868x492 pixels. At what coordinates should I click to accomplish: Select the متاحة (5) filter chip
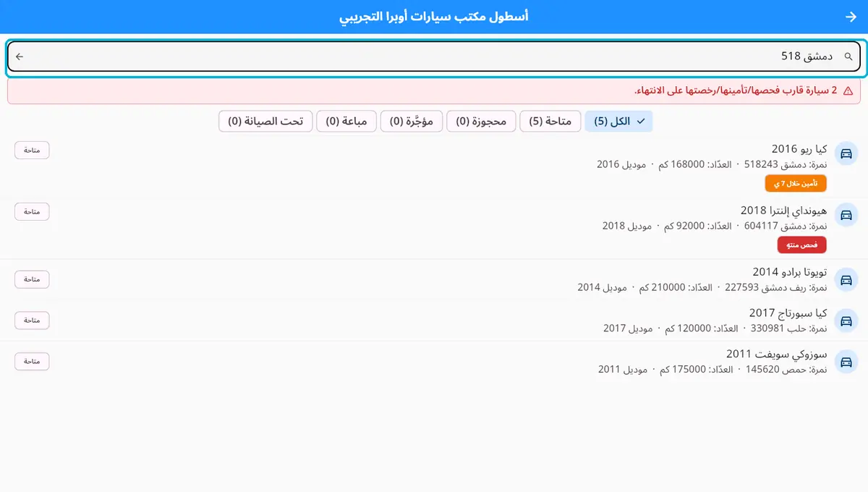[x=550, y=122]
